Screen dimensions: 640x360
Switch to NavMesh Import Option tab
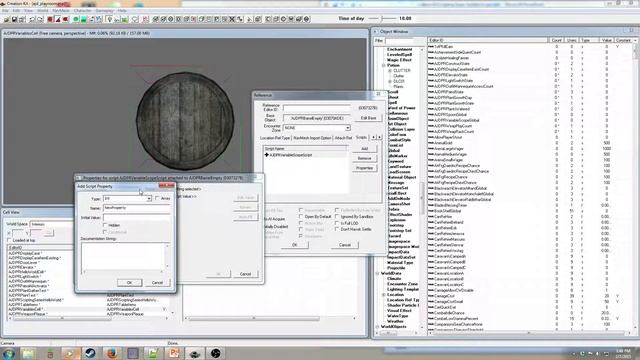coord(312,138)
